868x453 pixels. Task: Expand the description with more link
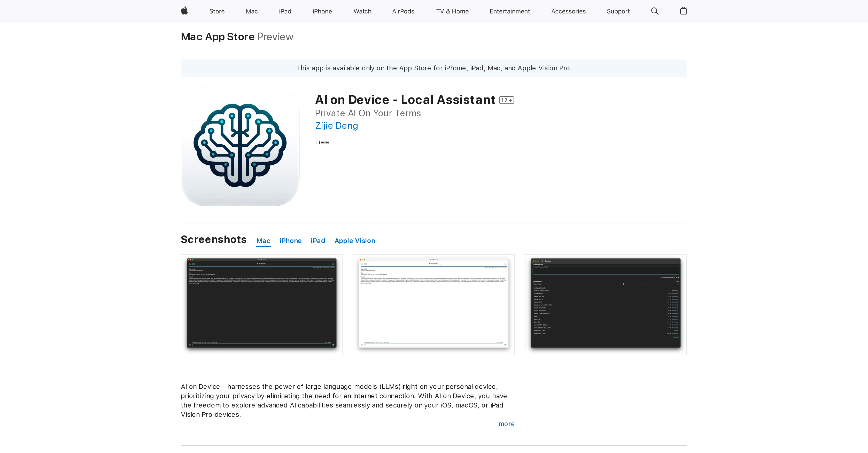point(506,424)
